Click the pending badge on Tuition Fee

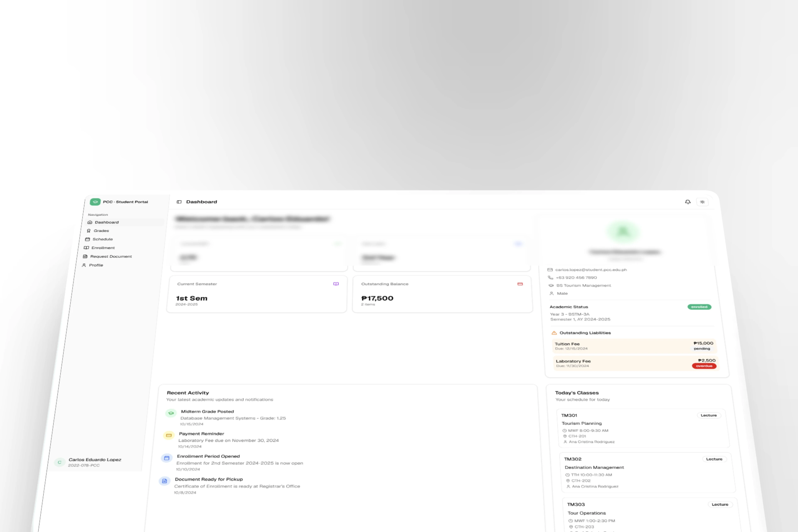pos(702,349)
